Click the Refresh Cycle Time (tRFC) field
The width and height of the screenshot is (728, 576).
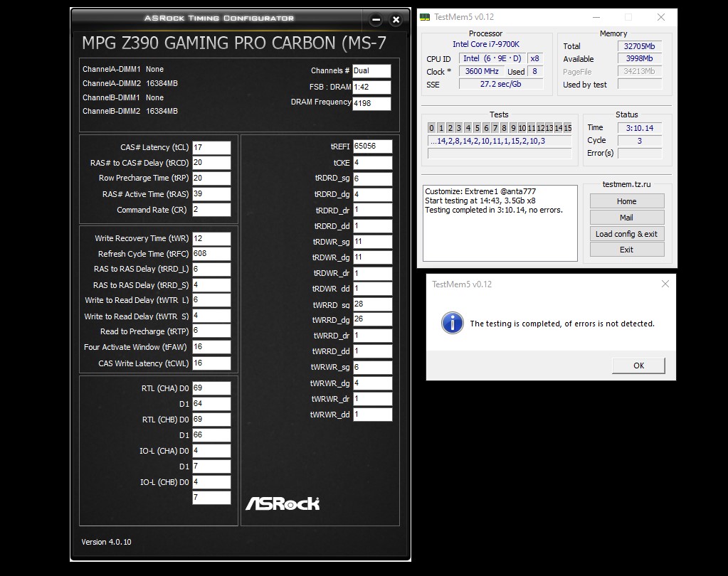tap(212, 254)
